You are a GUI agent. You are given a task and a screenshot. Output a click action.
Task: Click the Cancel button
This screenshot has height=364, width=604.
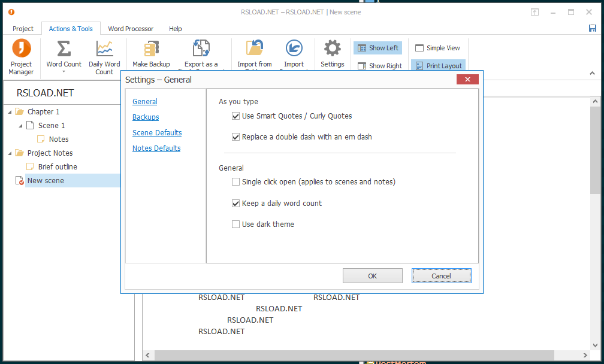pos(441,276)
